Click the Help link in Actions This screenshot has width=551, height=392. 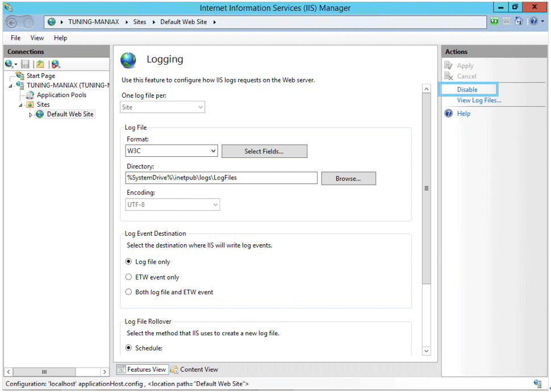(x=464, y=113)
